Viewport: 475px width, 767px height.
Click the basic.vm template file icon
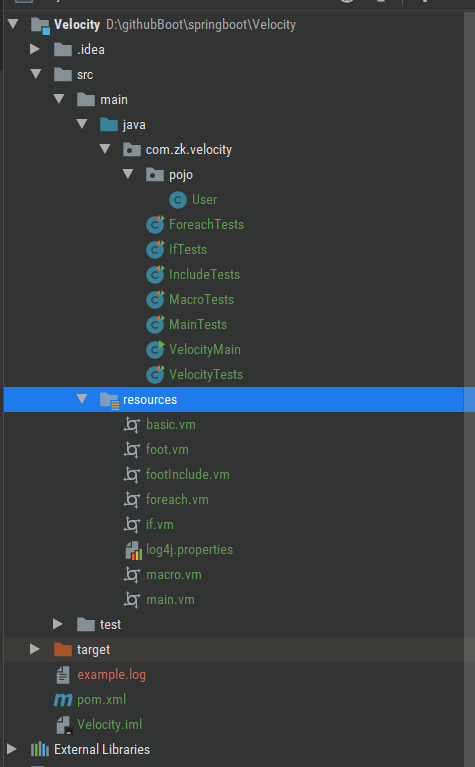[132, 425]
